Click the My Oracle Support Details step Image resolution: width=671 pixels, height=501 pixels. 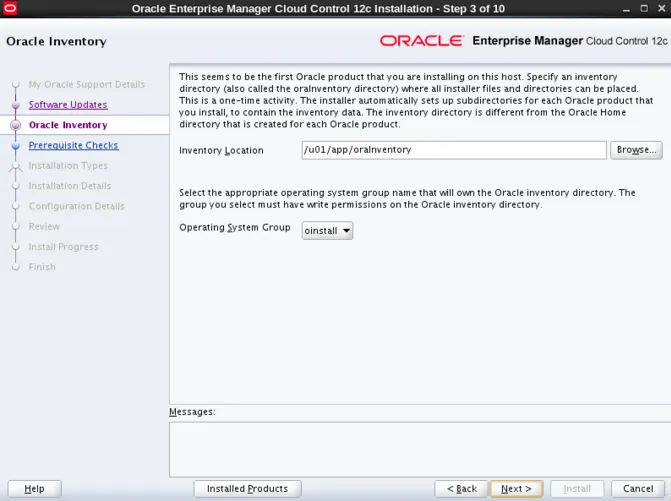[x=87, y=84]
